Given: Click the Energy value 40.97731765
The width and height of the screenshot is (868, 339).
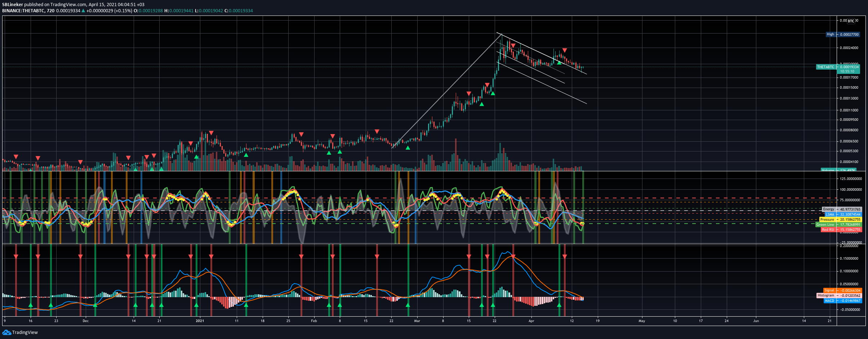Looking at the screenshot, I should tap(850, 209).
